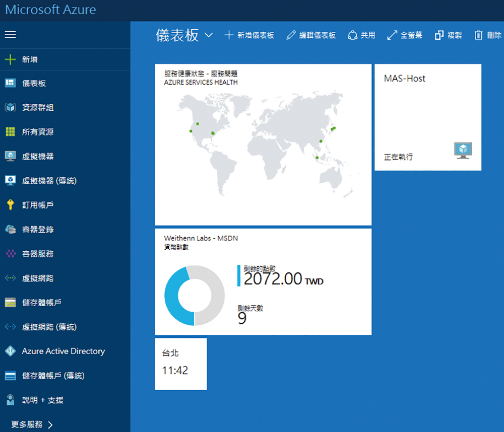Click the 虛擬網路 (傳統) label
Screen dimensions: 504x432
point(49,327)
